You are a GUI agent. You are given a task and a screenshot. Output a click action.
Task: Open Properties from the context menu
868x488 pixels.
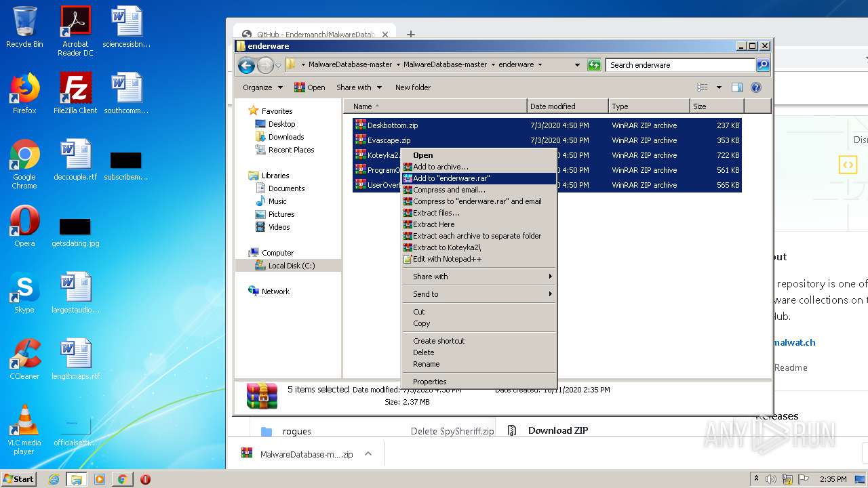click(x=479, y=382)
